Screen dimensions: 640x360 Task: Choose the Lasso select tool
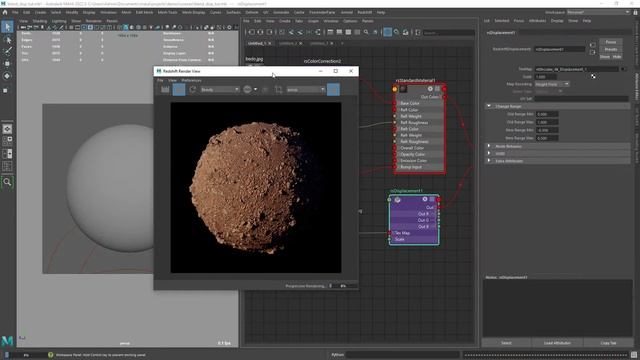coord(7,40)
